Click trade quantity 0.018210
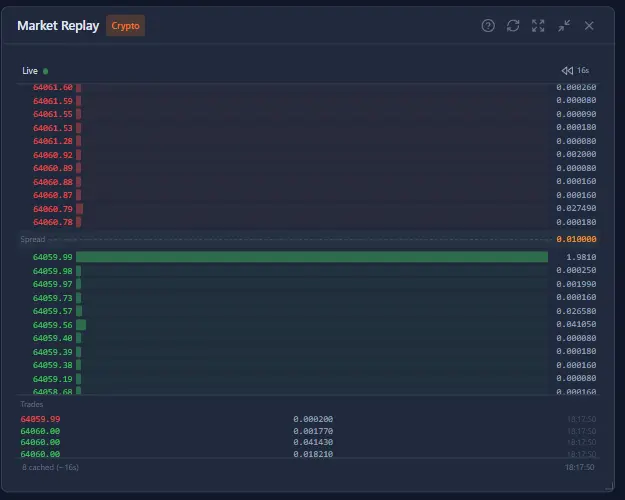The image size is (625, 500). point(313,454)
